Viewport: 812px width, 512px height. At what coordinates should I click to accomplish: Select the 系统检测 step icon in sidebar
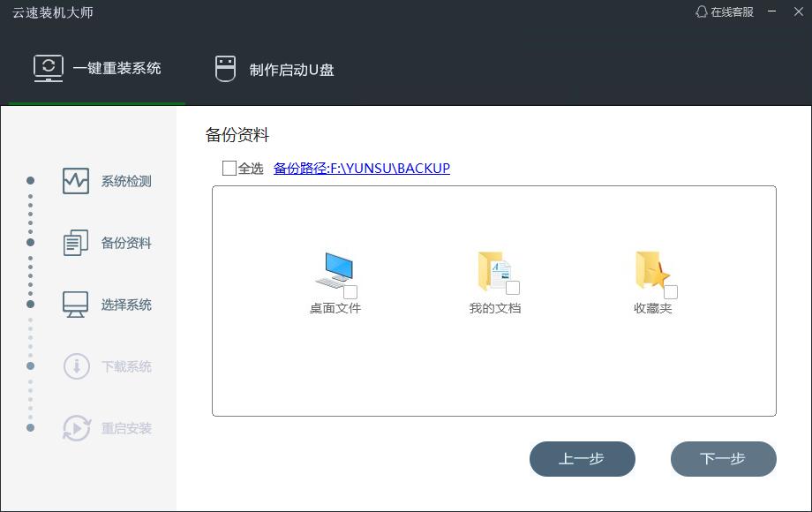click(x=75, y=181)
